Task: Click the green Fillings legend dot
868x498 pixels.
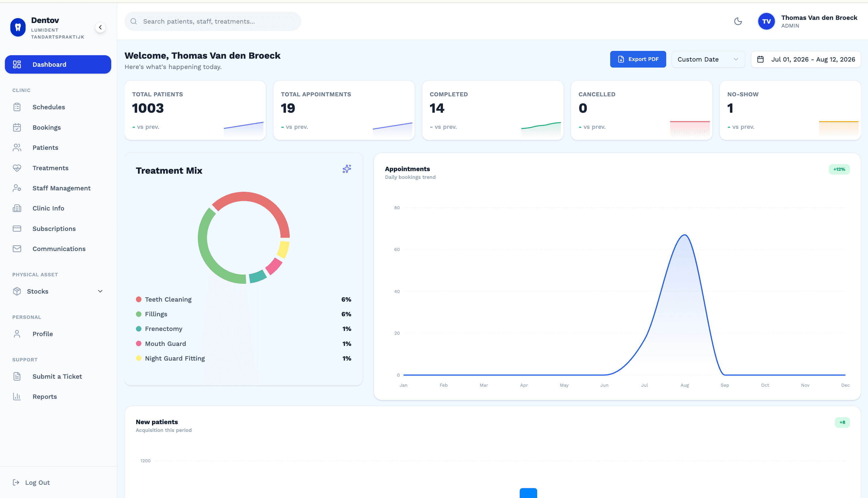Action: pyautogui.click(x=139, y=314)
